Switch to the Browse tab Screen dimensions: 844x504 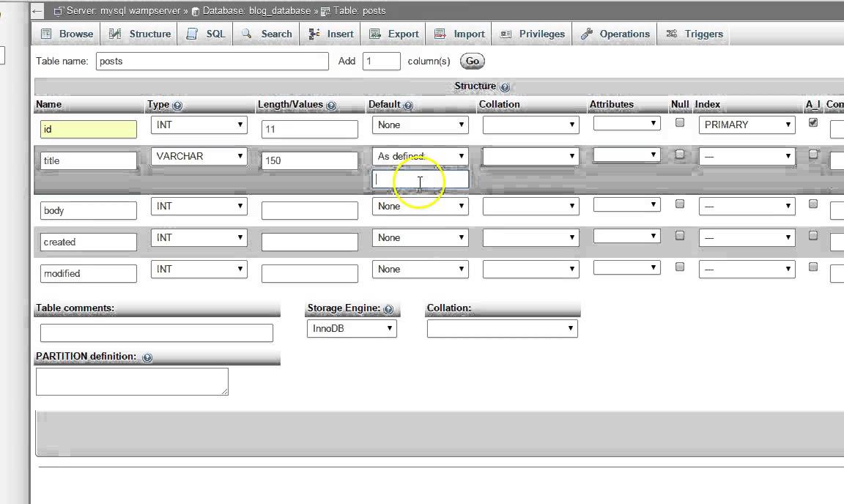coord(68,34)
